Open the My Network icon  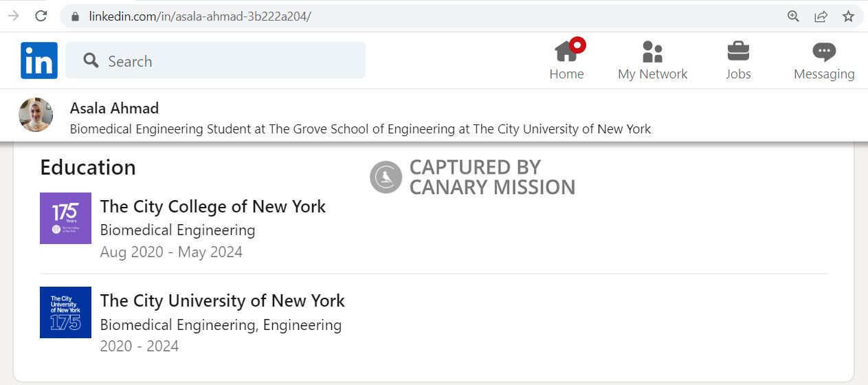tap(652, 52)
